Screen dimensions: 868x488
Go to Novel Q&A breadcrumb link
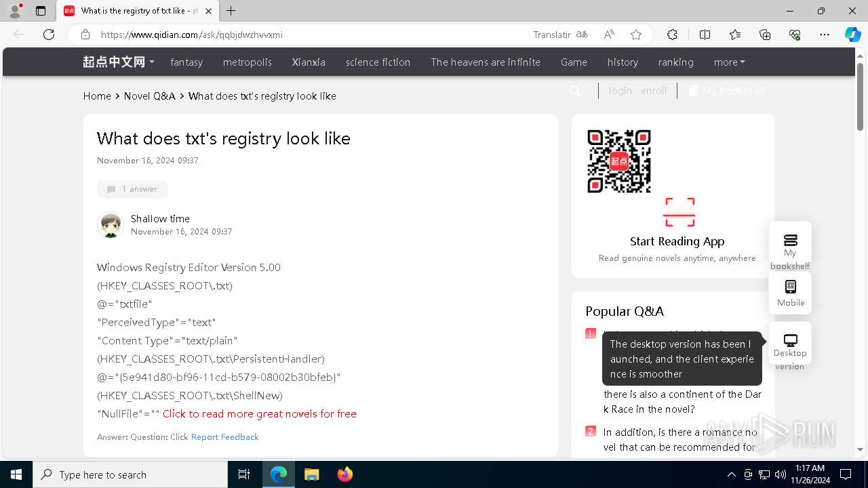tap(149, 96)
